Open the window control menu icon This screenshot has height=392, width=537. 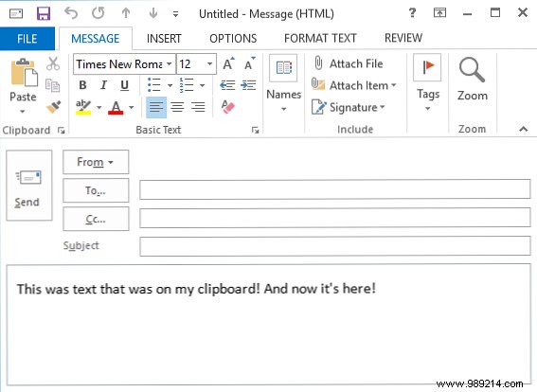pos(16,13)
